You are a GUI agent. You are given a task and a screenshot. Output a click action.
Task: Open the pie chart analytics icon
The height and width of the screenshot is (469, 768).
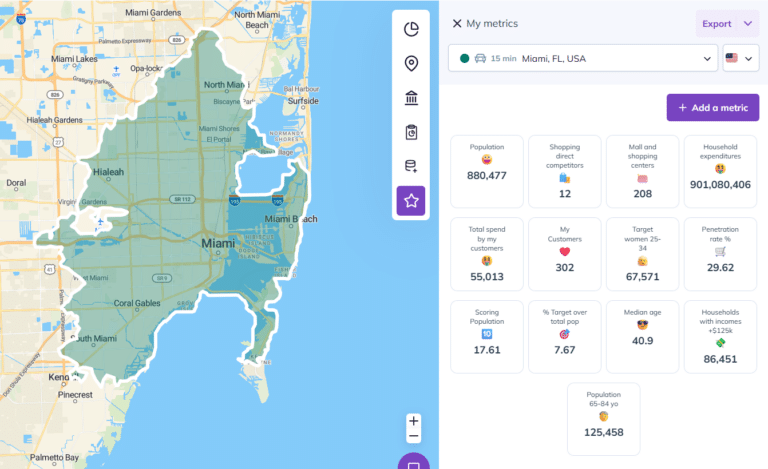click(x=411, y=29)
